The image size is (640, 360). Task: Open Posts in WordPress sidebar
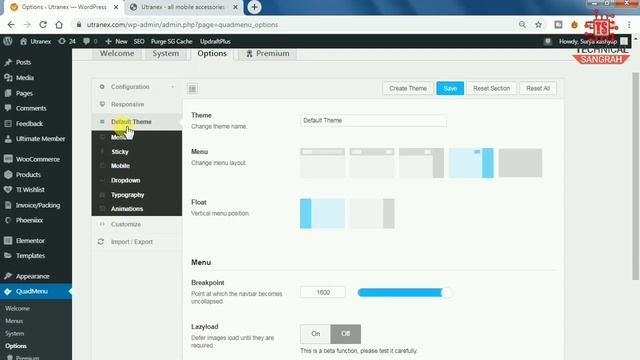[x=23, y=62]
